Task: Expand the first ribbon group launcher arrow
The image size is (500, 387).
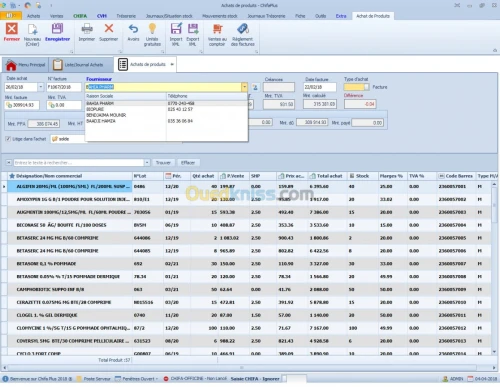Action: click(72, 52)
